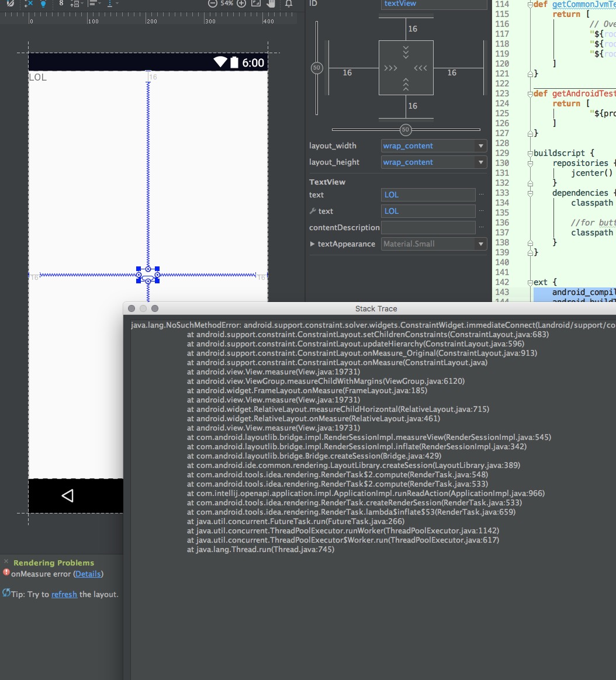
Task: Click the ellipsis button beside text field
Action: coord(482,195)
